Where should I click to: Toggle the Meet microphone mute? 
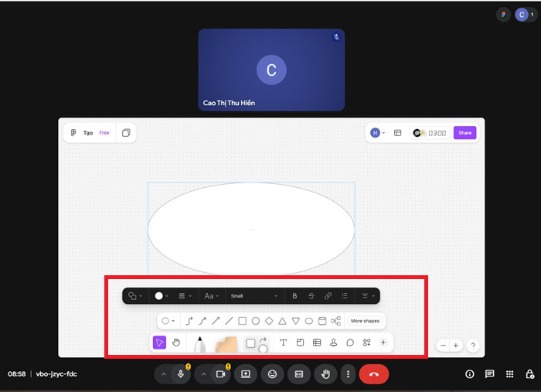181,374
